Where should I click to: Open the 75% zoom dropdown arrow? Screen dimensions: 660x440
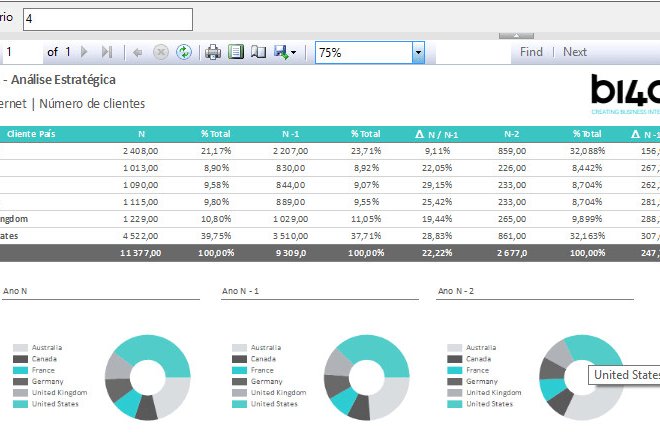[x=418, y=53]
